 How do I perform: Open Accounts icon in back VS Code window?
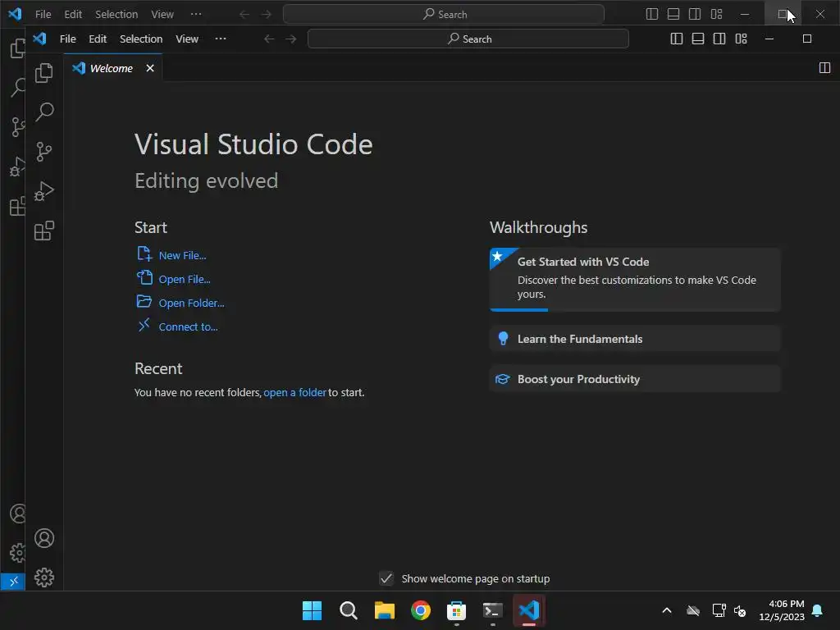pyautogui.click(x=17, y=514)
